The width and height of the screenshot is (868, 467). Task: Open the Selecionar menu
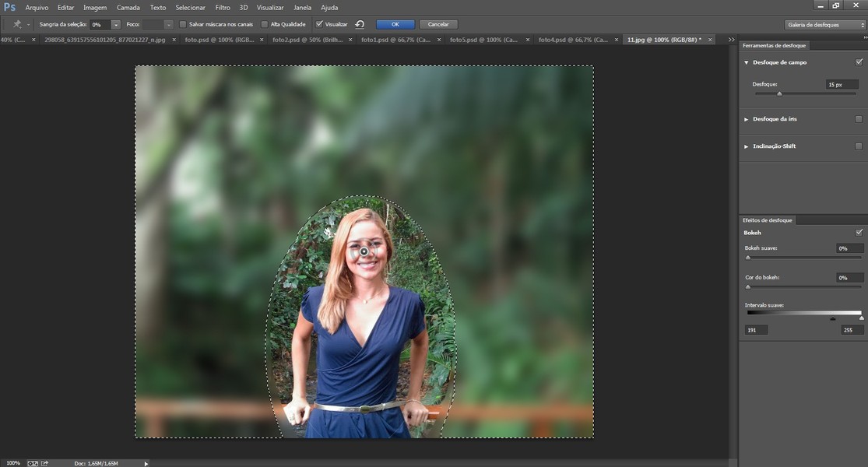point(190,8)
